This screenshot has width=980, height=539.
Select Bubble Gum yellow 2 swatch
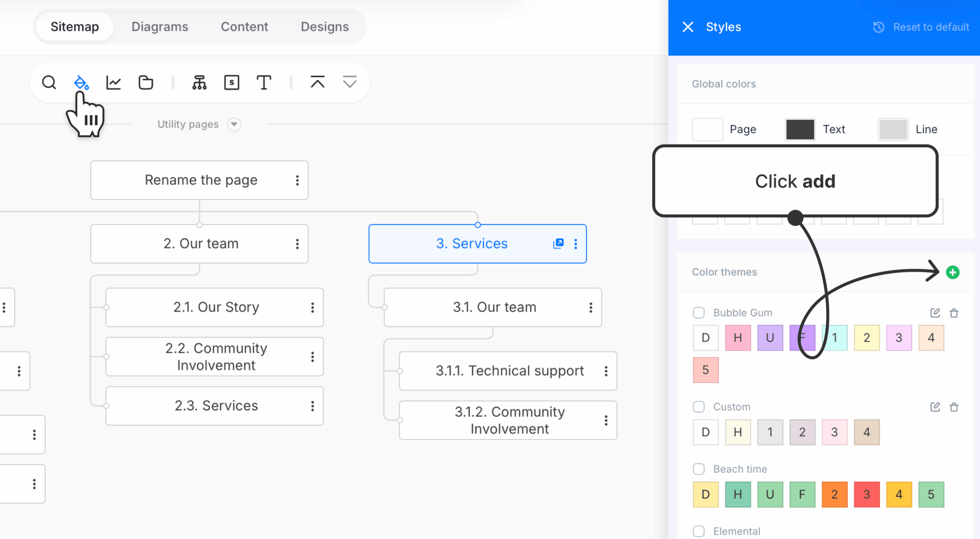[867, 338]
